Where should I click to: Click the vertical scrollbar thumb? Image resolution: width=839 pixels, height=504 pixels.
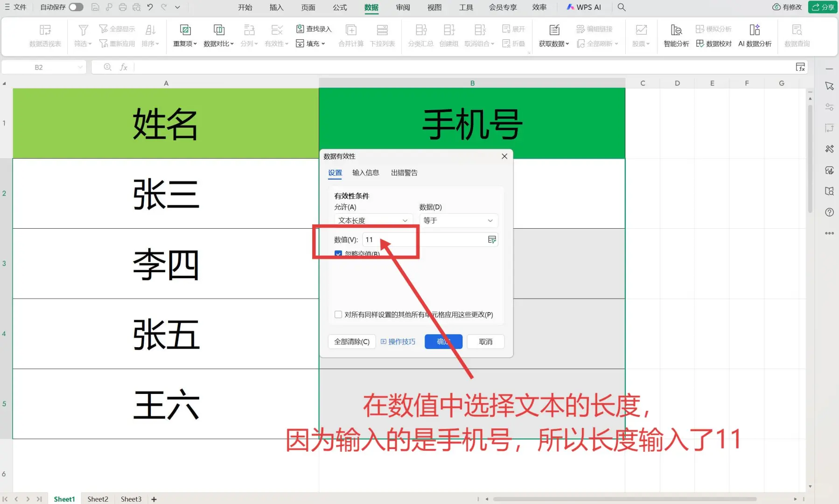tap(810, 159)
